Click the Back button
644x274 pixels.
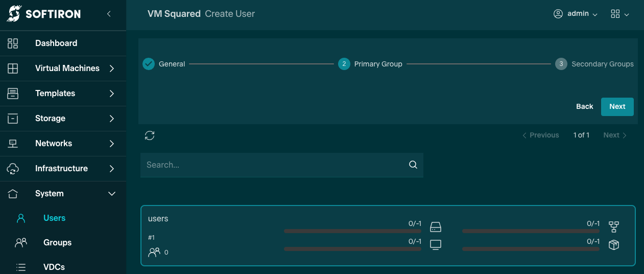(584, 107)
